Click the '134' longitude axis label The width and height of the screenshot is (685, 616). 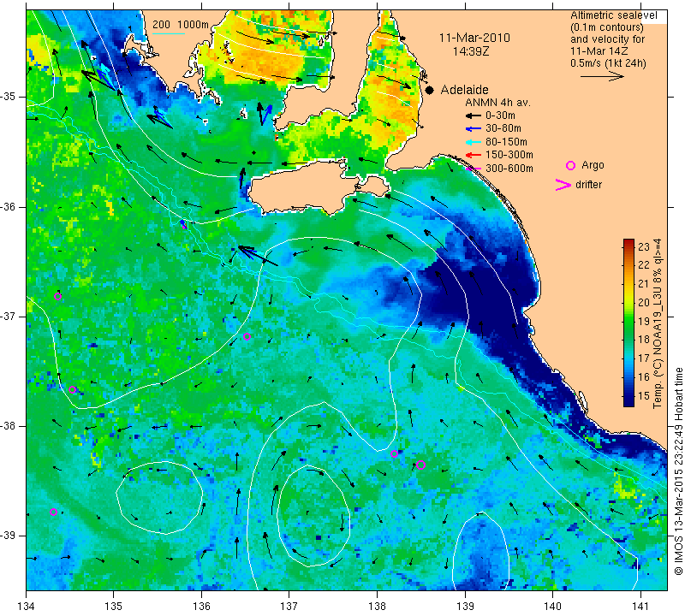coord(27,606)
